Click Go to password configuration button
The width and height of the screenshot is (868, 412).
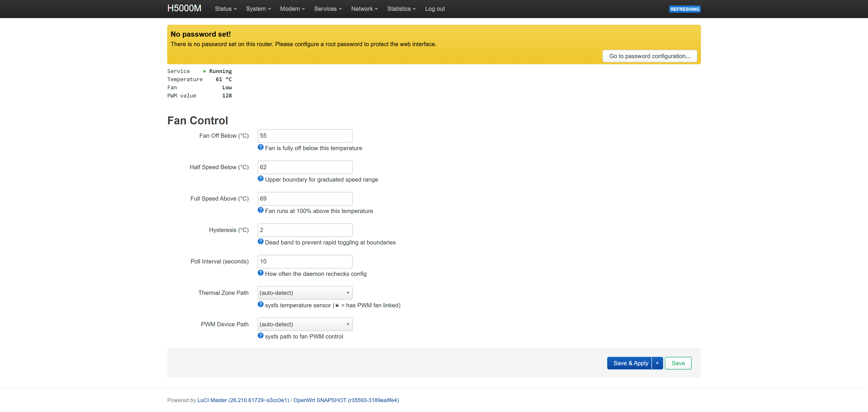650,56
